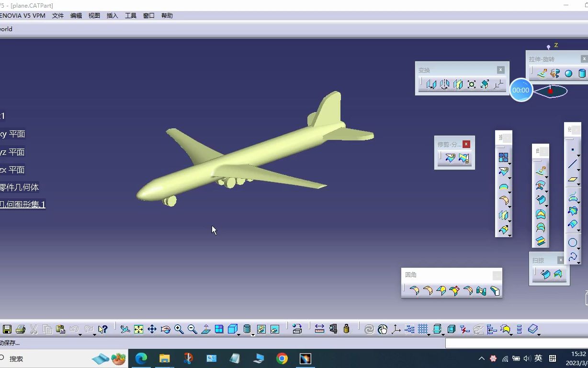This screenshot has height=368, width=588.
Task: Open the 工具 menu
Action: tap(131, 15)
